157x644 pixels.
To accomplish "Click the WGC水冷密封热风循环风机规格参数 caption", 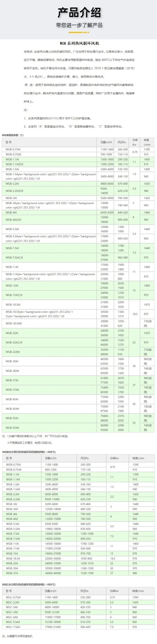I will 29,585.
